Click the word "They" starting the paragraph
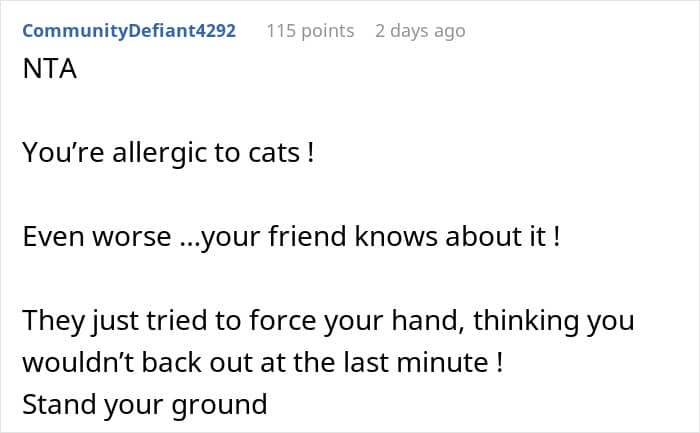Screen dimensions: 700x433 [x=48, y=324]
